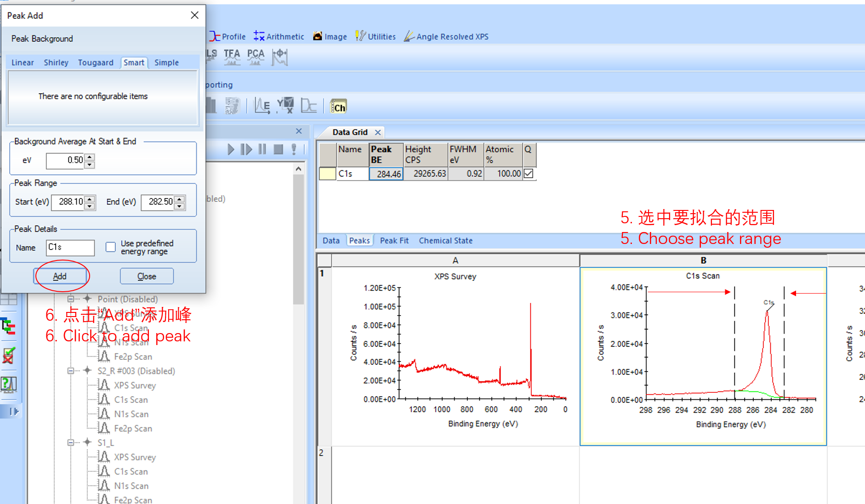Click the Close button in dialog
This screenshot has width=865, height=504.
point(147,276)
